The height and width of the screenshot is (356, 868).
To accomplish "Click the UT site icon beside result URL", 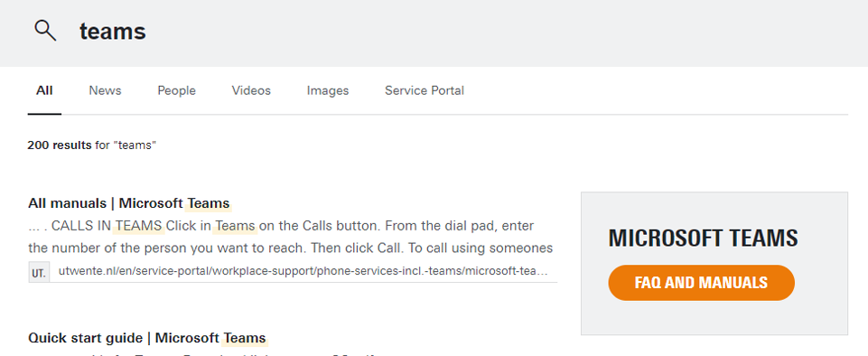I will 39,272.
